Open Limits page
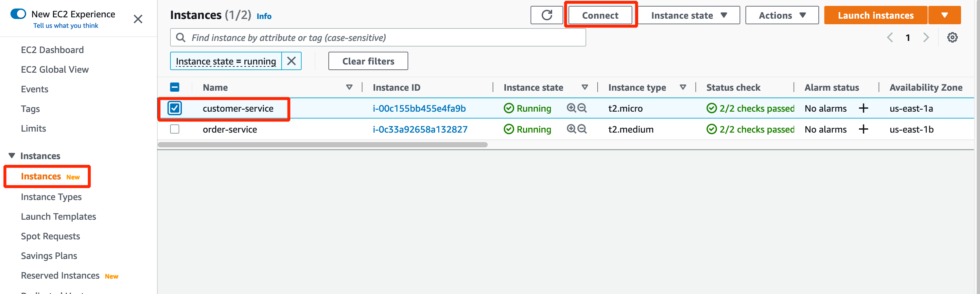Viewport: 980px width, 294px height. point(33,128)
